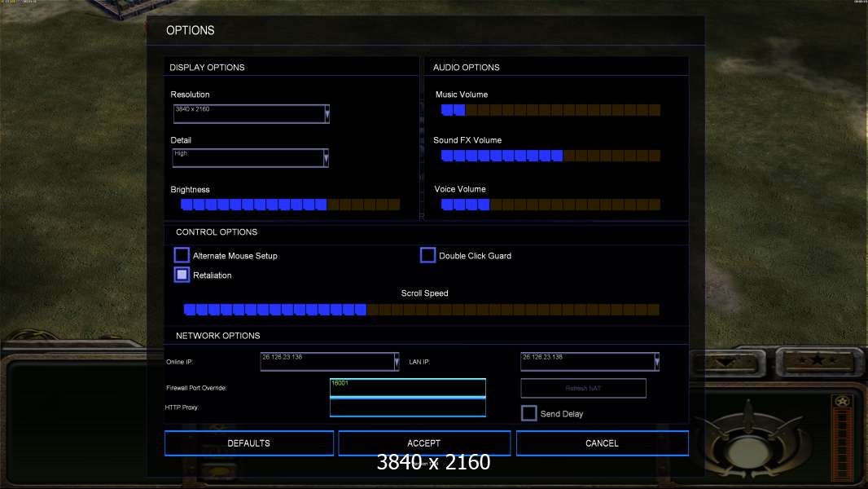Expand the LAN IP dropdown arrow
Viewport: 868px width, 489px height.
coord(656,362)
